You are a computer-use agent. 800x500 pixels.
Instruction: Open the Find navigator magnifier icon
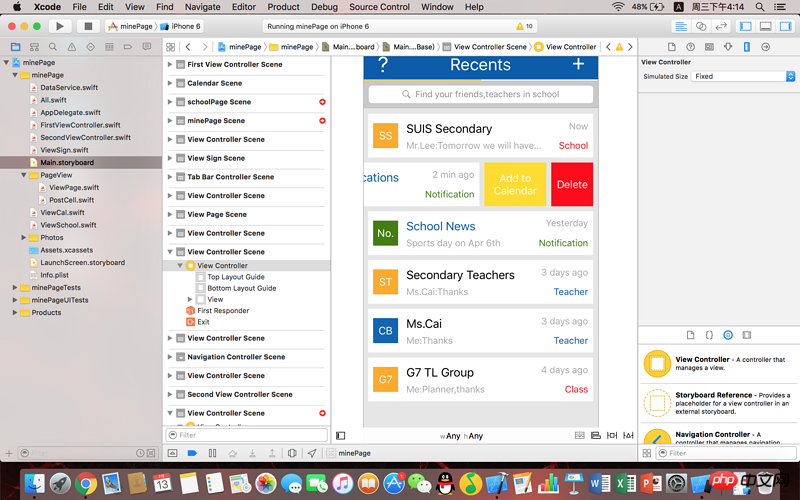(53, 47)
